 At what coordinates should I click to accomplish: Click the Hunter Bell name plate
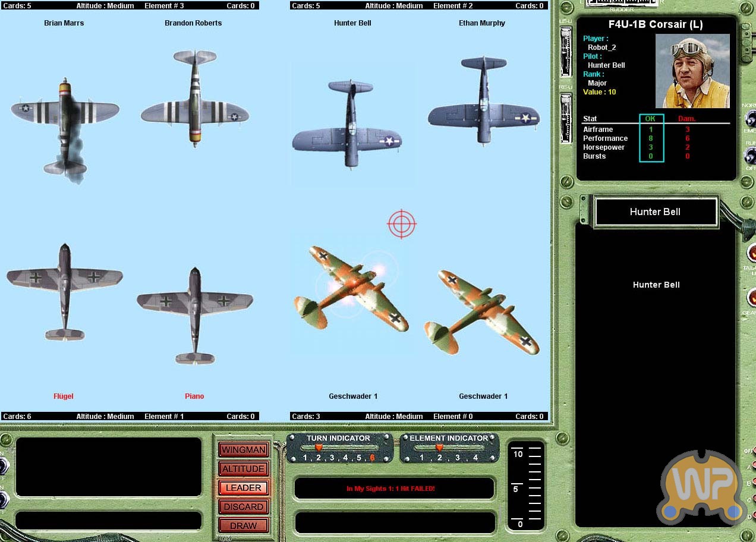[x=656, y=212]
